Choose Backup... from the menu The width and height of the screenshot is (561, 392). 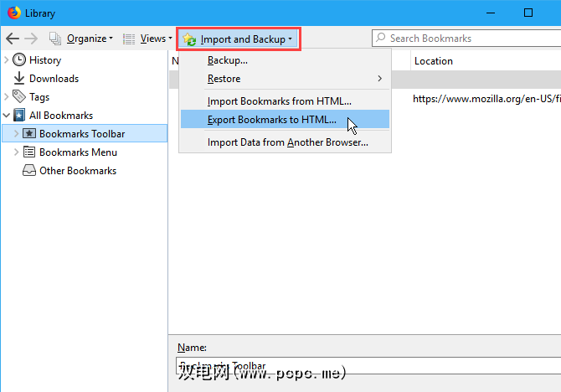point(285,60)
